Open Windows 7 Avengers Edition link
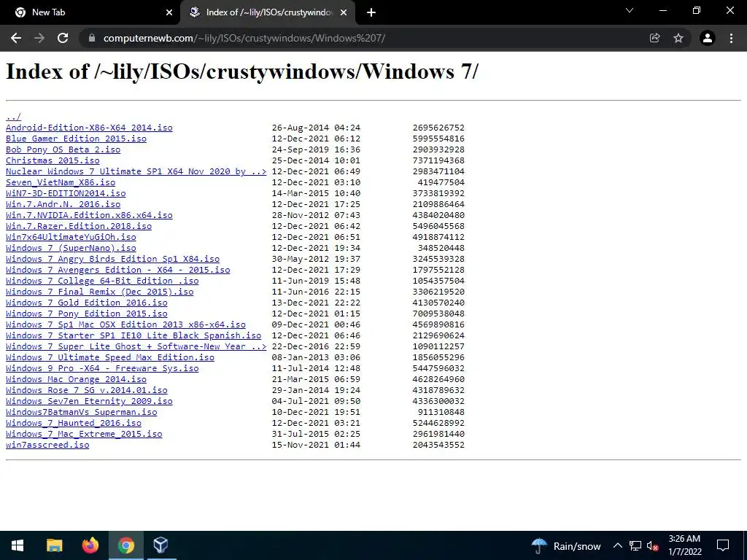 [x=117, y=270]
